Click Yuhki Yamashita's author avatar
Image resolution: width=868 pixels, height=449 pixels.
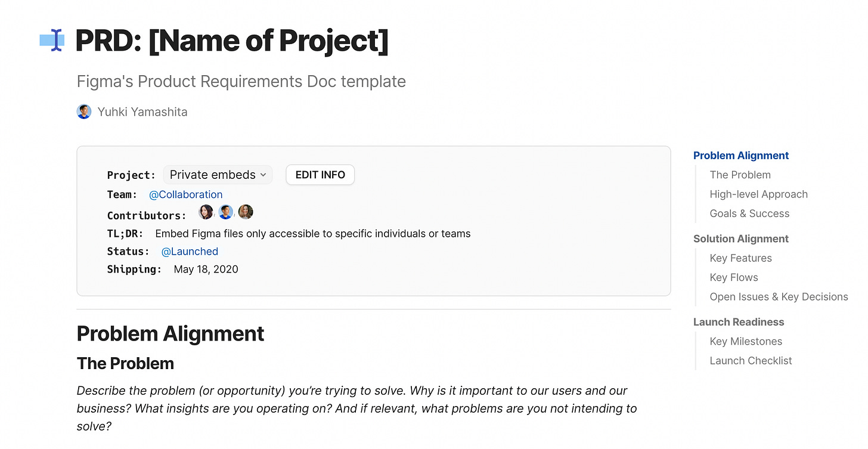click(84, 112)
